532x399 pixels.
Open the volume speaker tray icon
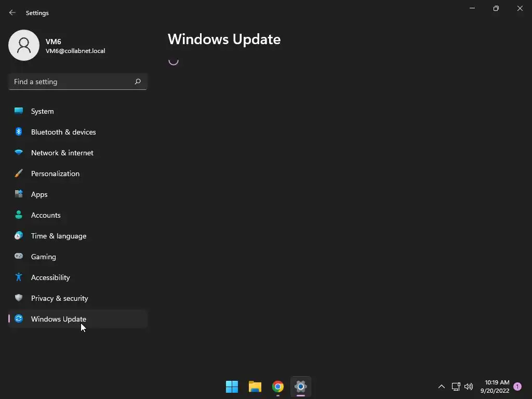pyautogui.click(x=469, y=387)
